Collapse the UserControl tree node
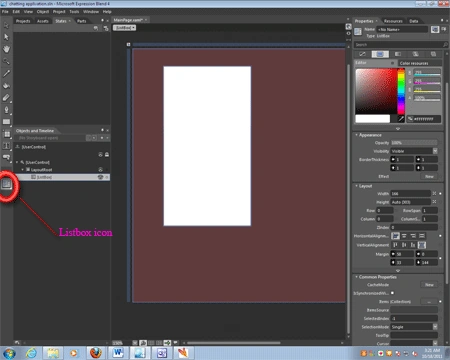This screenshot has width=450, height=360. point(17,162)
